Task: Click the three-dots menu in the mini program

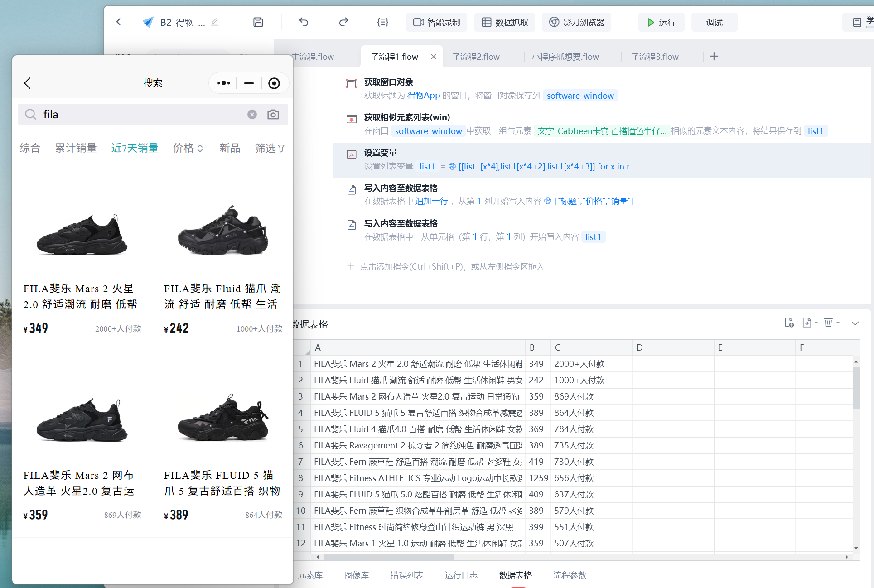Action: (x=224, y=83)
